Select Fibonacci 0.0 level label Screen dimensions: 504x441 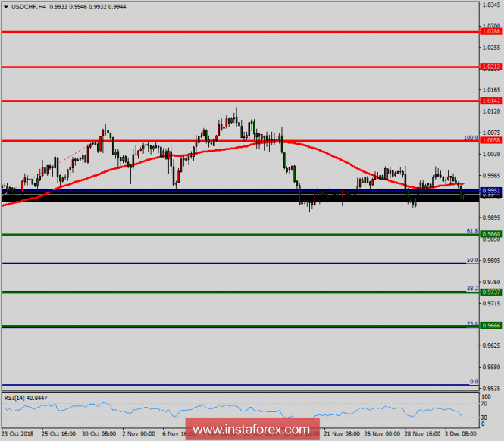(x=474, y=382)
